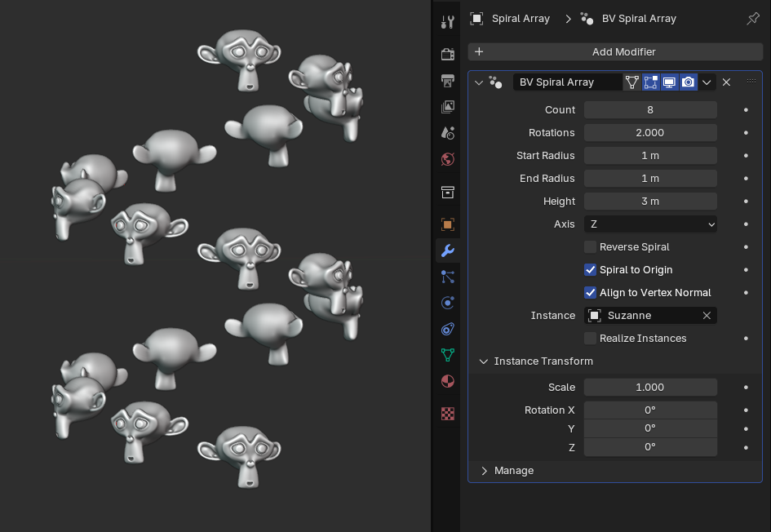Click the Rotation Z value field
This screenshot has height=532, width=771.
(x=650, y=447)
